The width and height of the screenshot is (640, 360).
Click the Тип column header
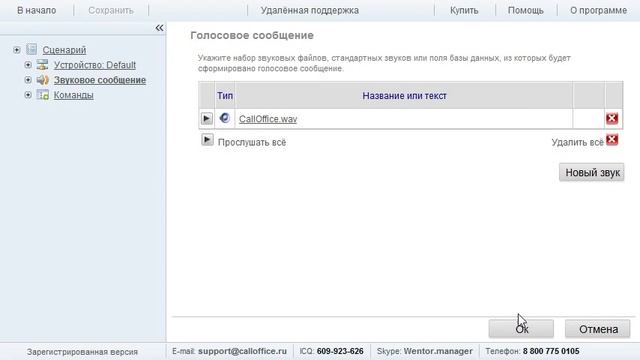225,96
